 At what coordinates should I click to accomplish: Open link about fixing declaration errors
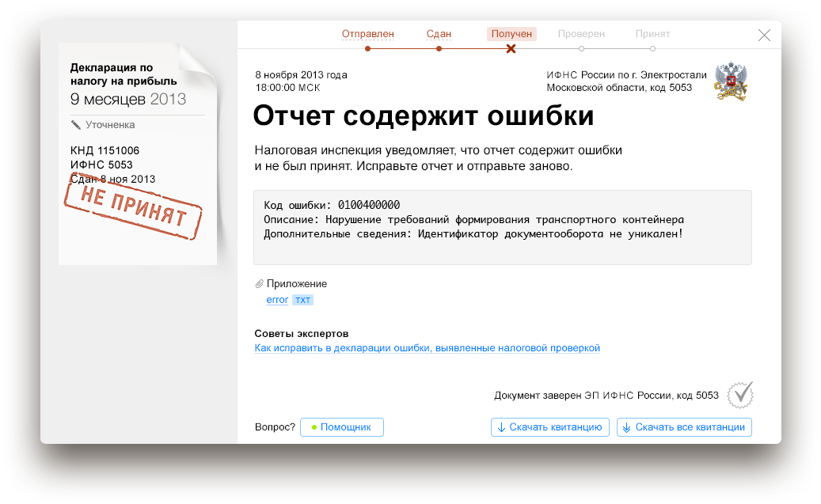[x=426, y=347]
